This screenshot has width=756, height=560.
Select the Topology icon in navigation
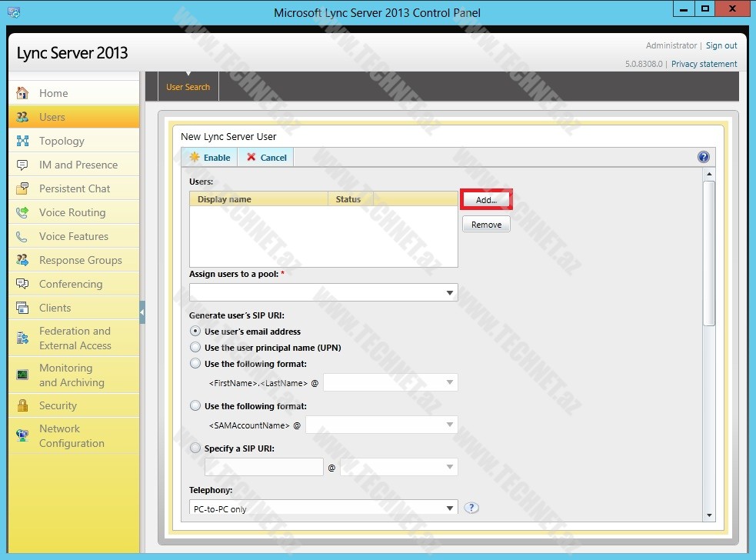click(22, 141)
